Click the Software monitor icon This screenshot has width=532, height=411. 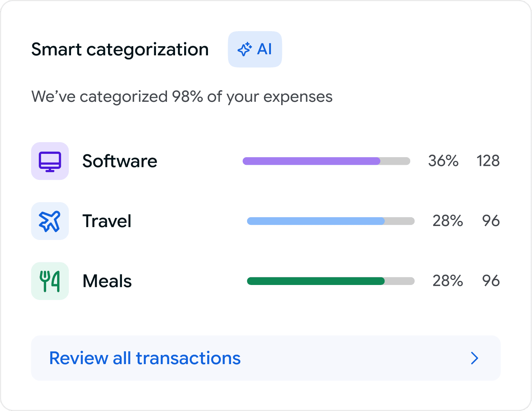click(x=50, y=161)
